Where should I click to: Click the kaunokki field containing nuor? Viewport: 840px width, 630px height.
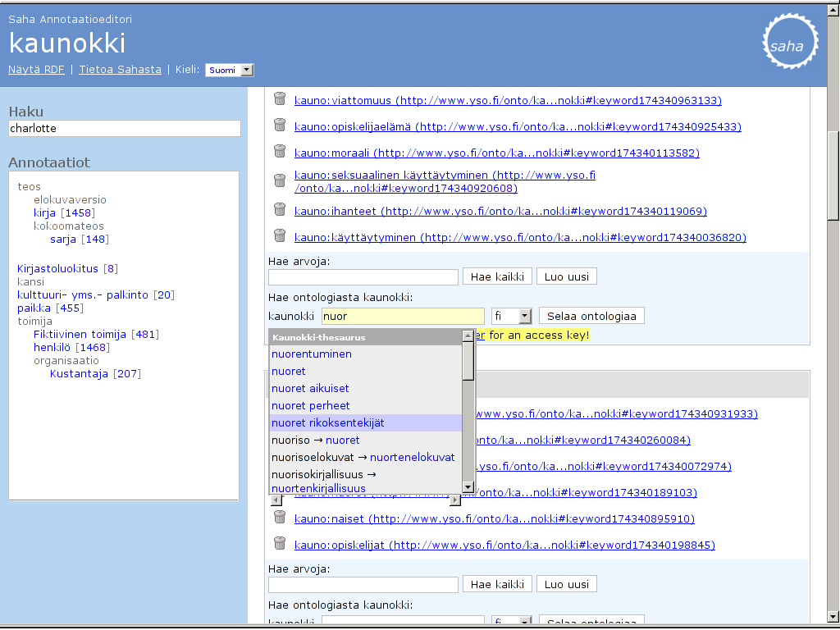tap(403, 316)
